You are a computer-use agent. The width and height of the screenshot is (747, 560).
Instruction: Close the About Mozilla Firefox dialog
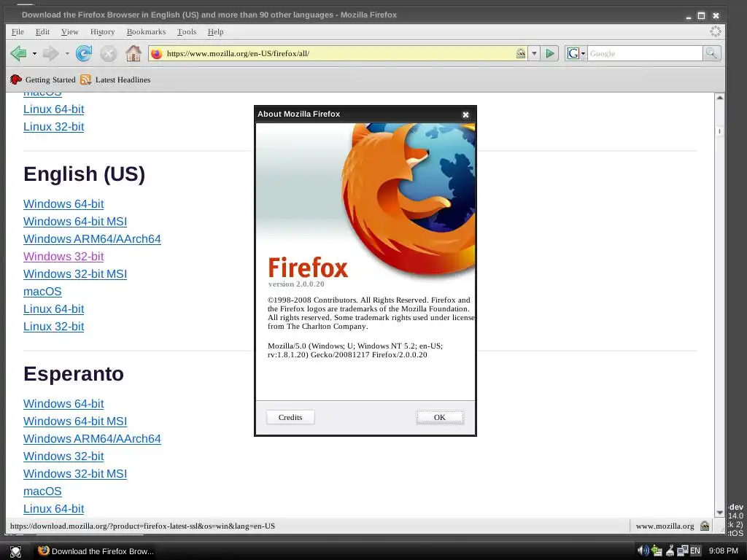click(x=465, y=114)
